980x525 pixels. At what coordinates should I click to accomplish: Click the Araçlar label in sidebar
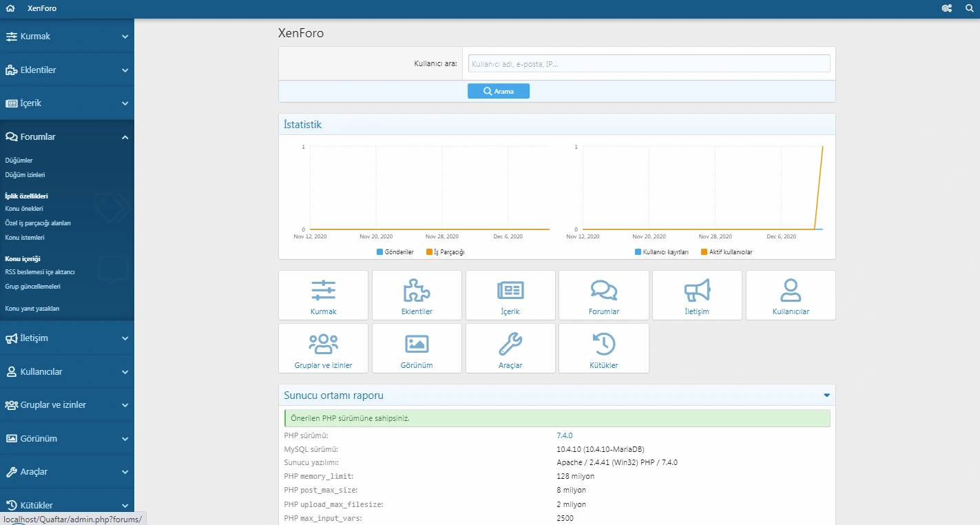(x=34, y=472)
